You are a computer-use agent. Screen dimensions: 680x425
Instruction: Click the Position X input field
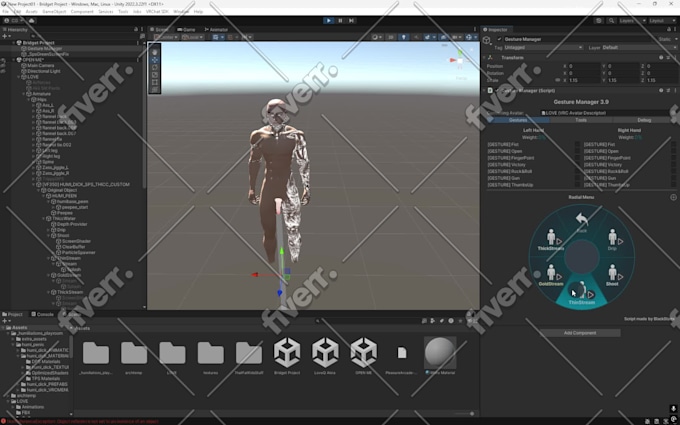point(582,66)
